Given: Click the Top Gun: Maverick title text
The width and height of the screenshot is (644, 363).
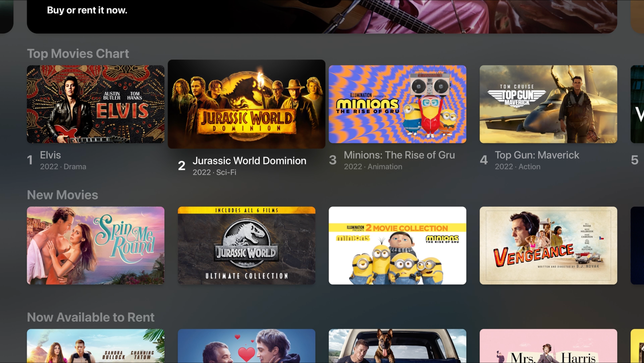Looking at the screenshot, I should tap(537, 155).
